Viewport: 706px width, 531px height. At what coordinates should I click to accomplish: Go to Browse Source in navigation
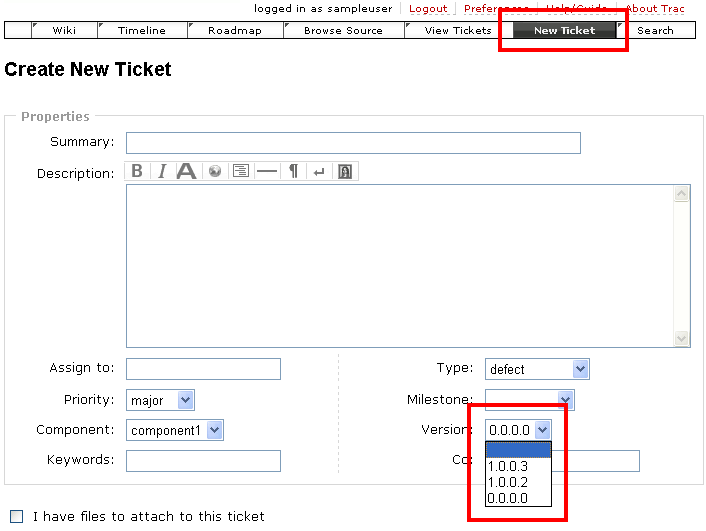[x=343, y=30]
